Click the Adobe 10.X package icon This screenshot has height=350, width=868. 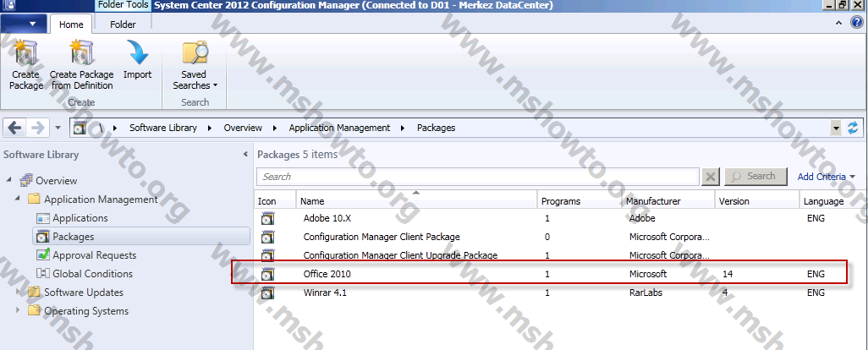pyautogui.click(x=268, y=218)
